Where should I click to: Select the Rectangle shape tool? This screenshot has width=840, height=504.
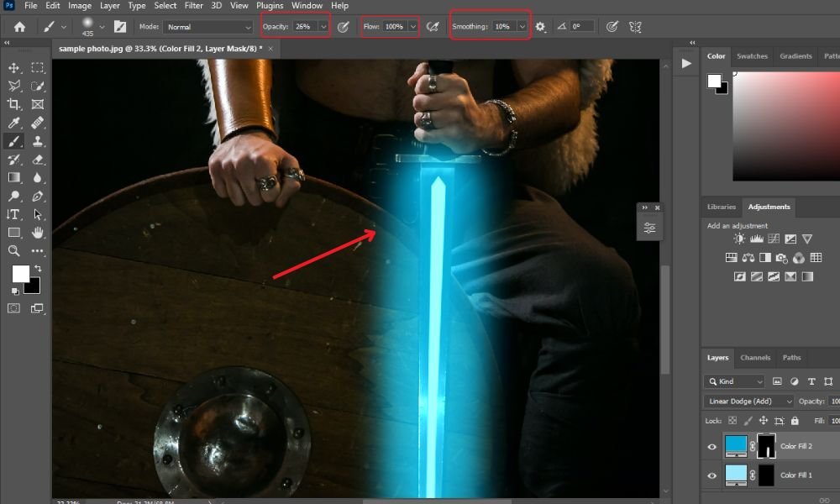point(14,233)
